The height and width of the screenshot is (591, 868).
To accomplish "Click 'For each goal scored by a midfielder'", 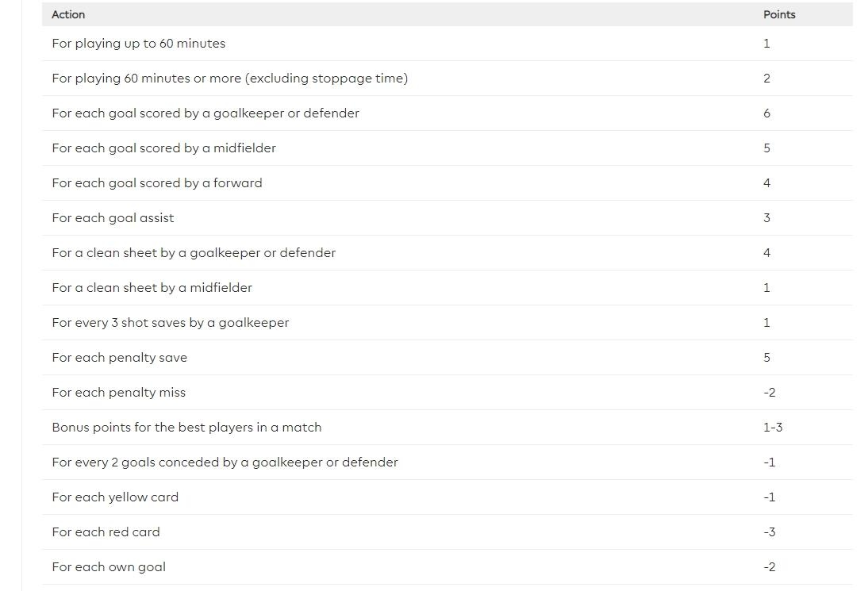I will coord(163,148).
